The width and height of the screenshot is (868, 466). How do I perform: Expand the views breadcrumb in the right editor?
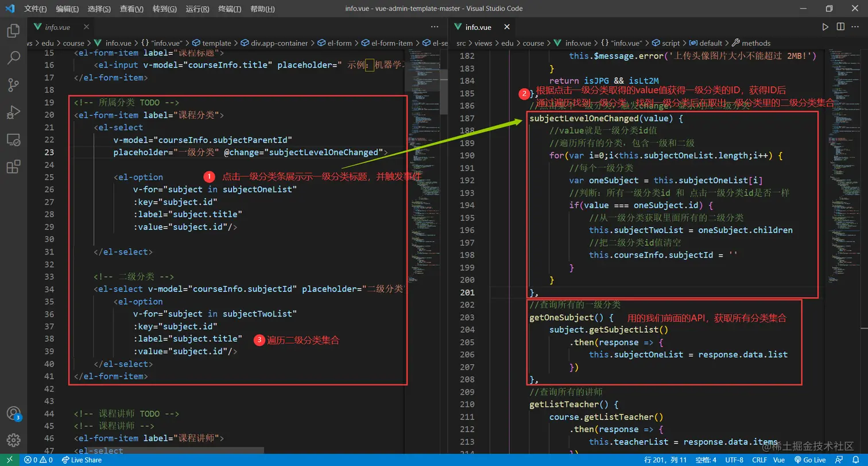click(x=483, y=43)
